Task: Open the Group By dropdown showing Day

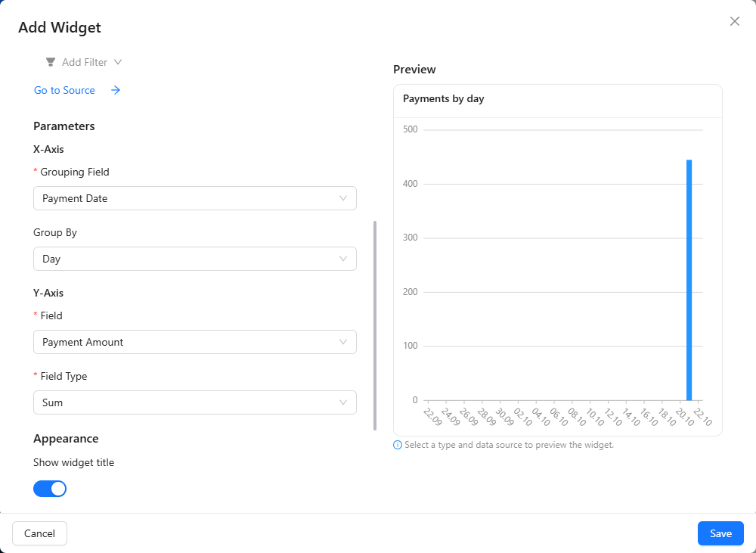Action: 195,259
